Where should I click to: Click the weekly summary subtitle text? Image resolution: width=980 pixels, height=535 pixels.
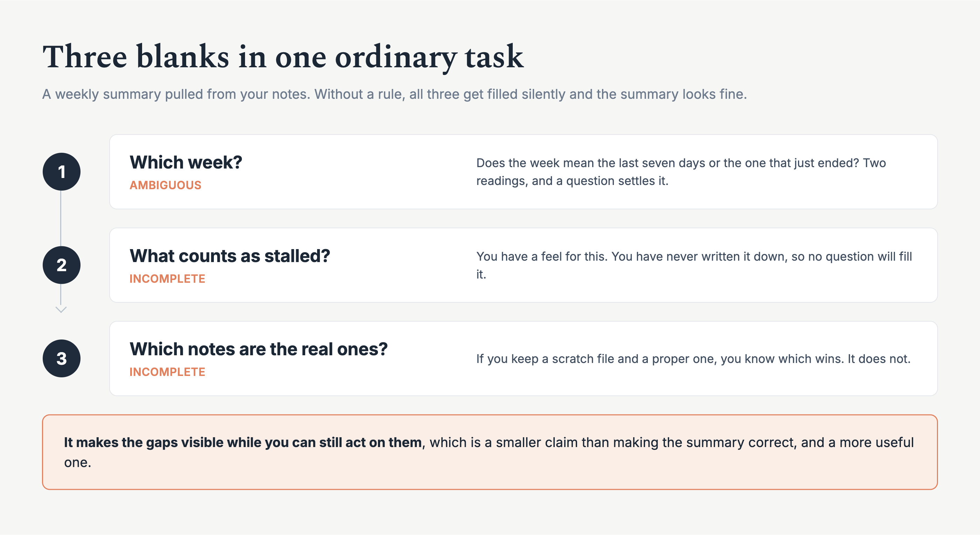tap(394, 94)
